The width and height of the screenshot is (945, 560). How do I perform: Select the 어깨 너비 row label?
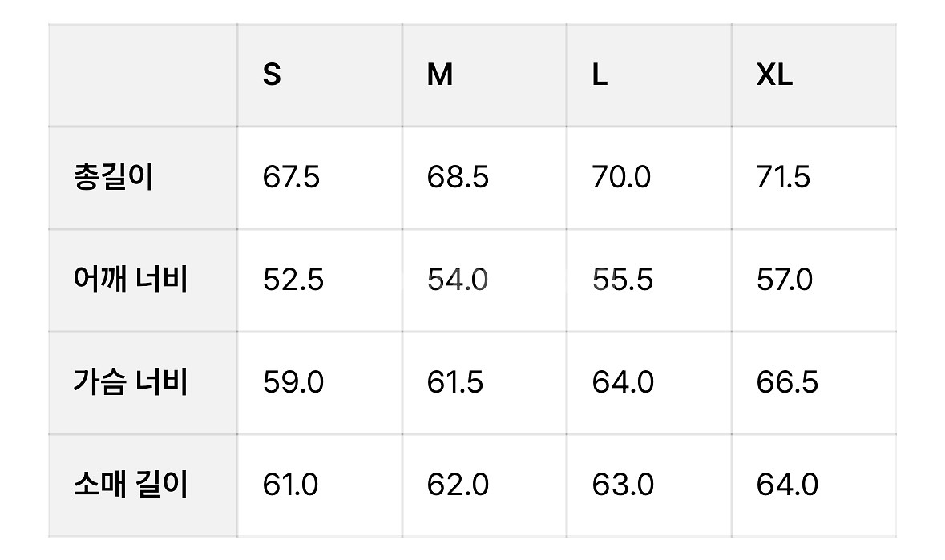(129, 280)
